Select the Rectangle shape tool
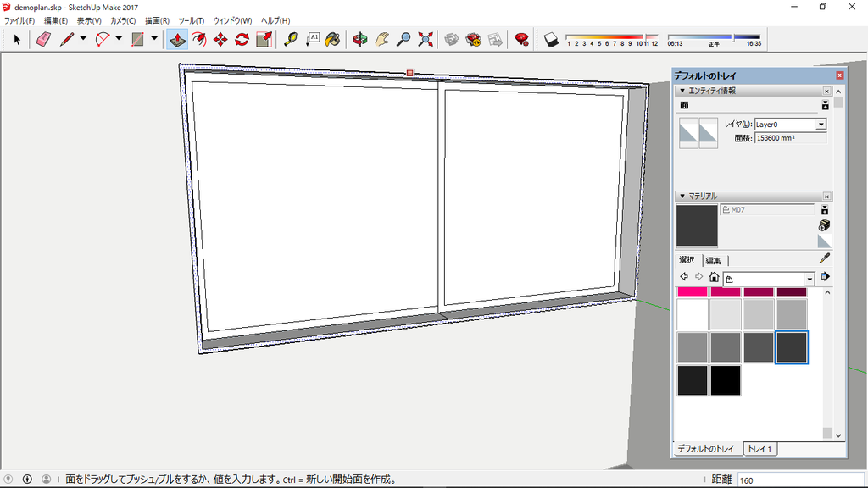 pyautogui.click(x=138, y=39)
